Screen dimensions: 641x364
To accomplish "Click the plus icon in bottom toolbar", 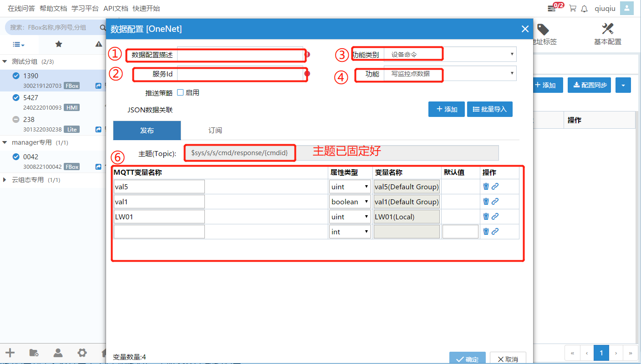I will pos(10,353).
